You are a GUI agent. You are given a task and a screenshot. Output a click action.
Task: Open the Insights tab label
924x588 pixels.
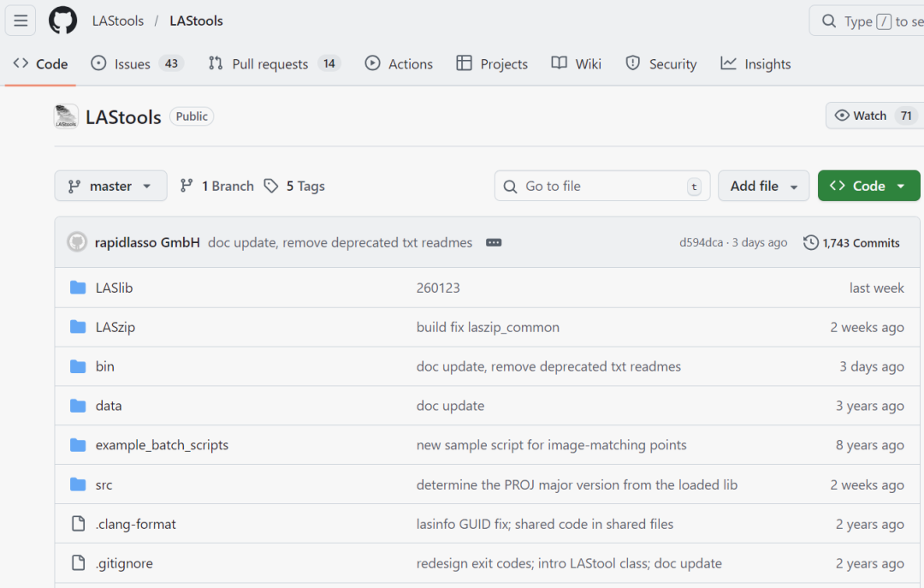tap(767, 63)
